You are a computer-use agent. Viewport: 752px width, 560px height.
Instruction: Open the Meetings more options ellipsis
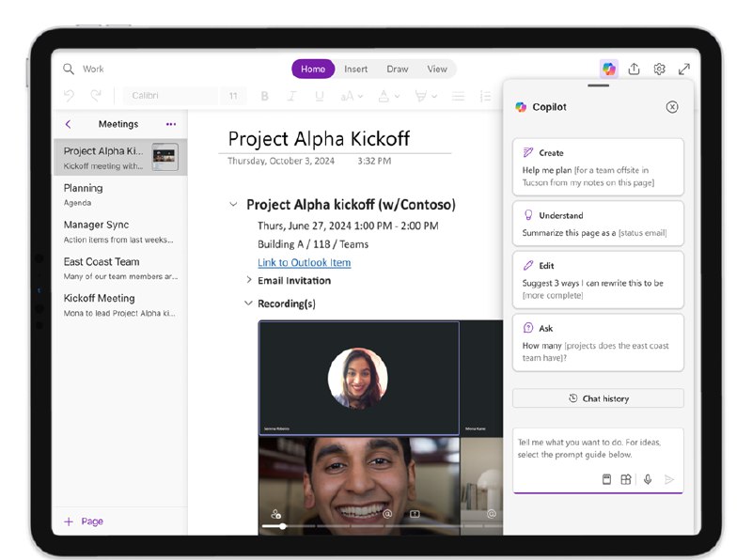tap(171, 124)
